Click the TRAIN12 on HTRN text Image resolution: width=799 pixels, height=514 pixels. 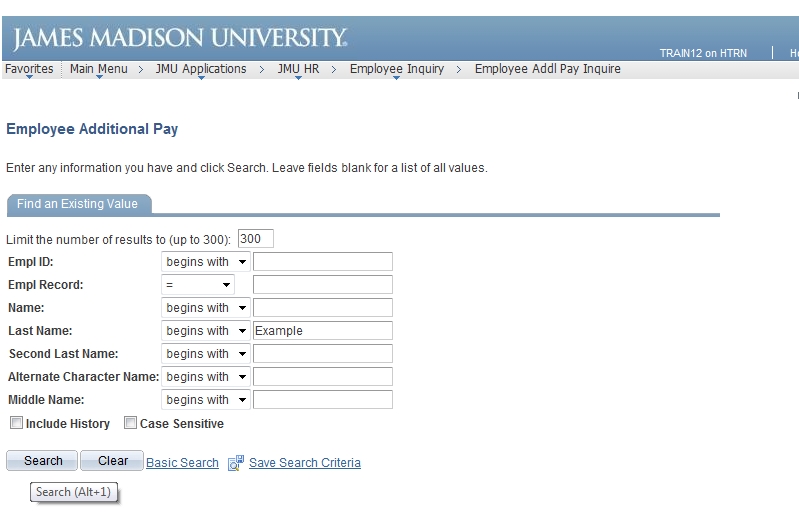pyautogui.click(x=703, y=53)
